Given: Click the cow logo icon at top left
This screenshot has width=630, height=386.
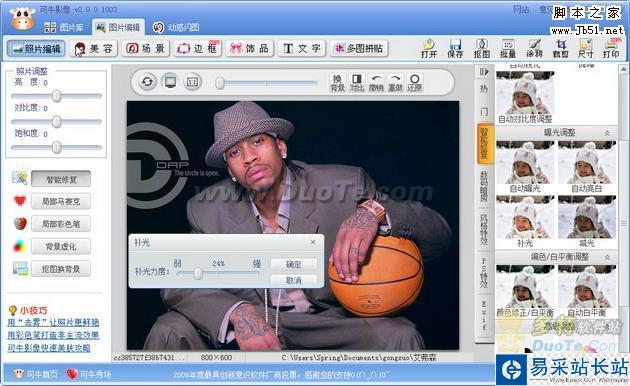Looking at the screenshot, I should pos(22,18).
